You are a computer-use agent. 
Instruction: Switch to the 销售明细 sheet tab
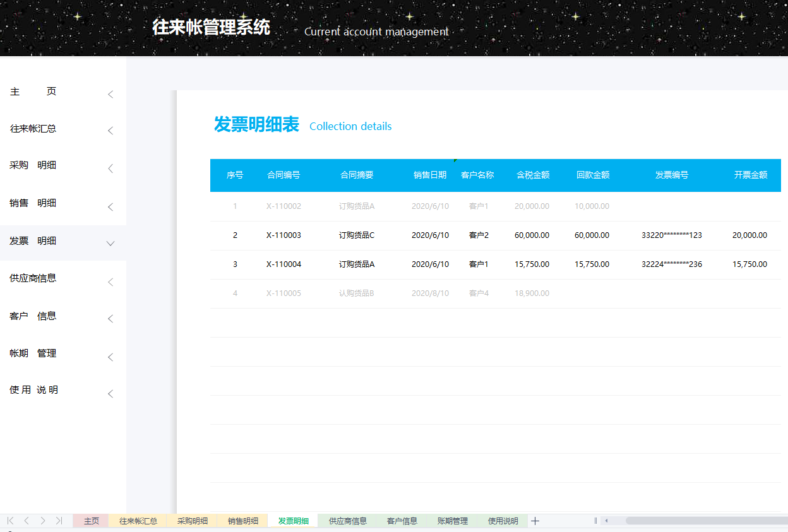tap(242, 521)
